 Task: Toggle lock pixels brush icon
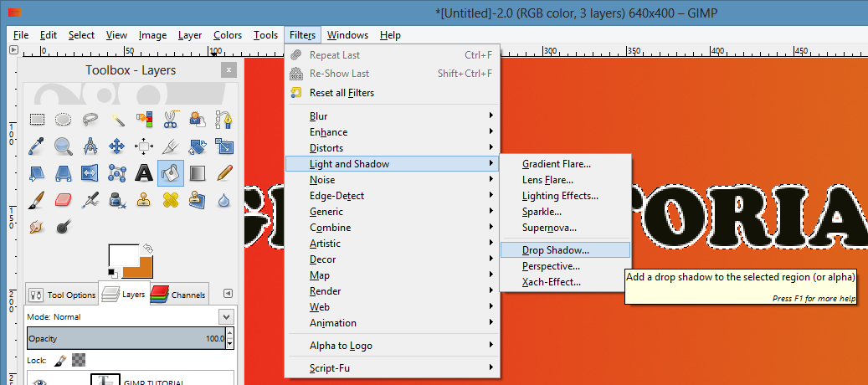[61, 361]
